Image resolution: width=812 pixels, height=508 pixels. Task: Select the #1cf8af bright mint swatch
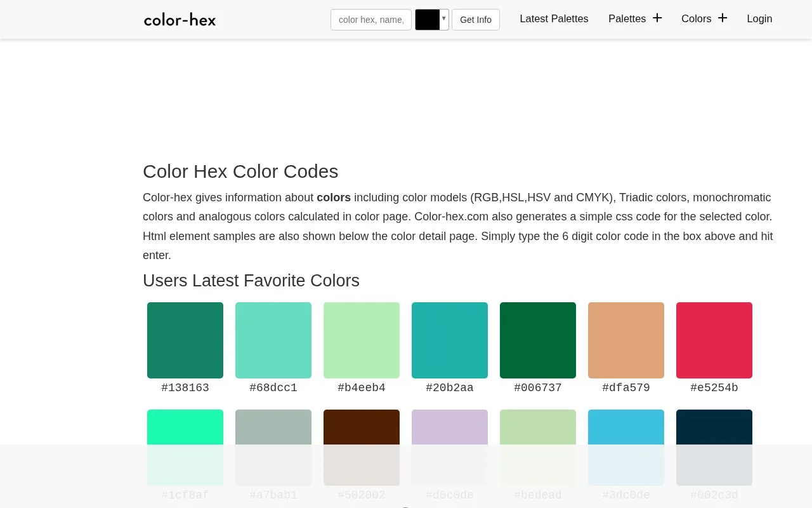(x=185, y=448)
